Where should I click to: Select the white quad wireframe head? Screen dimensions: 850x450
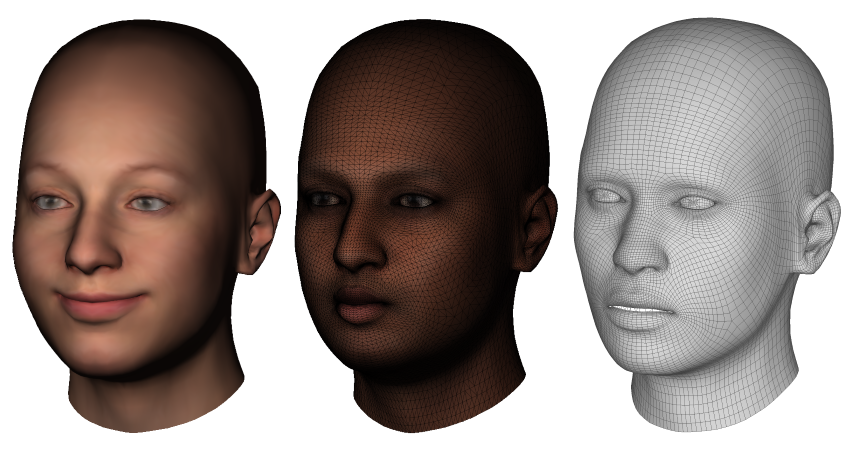(x=707, y=224)
